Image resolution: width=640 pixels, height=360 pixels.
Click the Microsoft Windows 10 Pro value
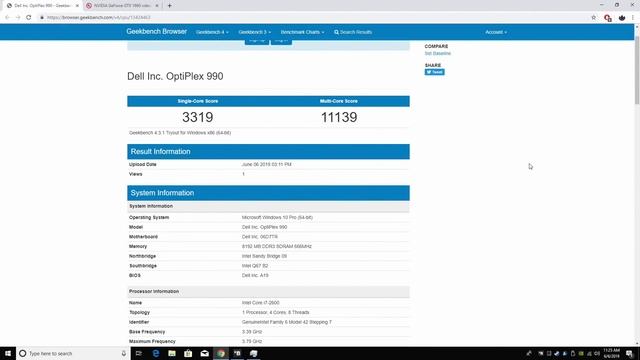pyautogui.click(x=277, y=218)
